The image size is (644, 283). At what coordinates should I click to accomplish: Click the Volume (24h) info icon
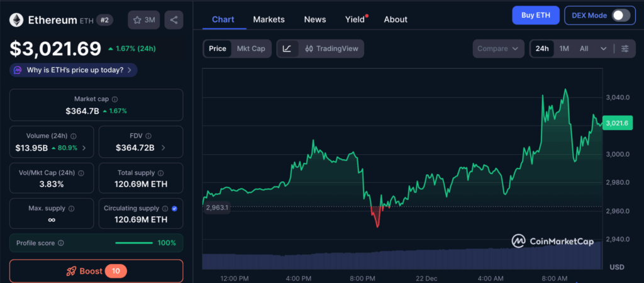pos(74,136)
